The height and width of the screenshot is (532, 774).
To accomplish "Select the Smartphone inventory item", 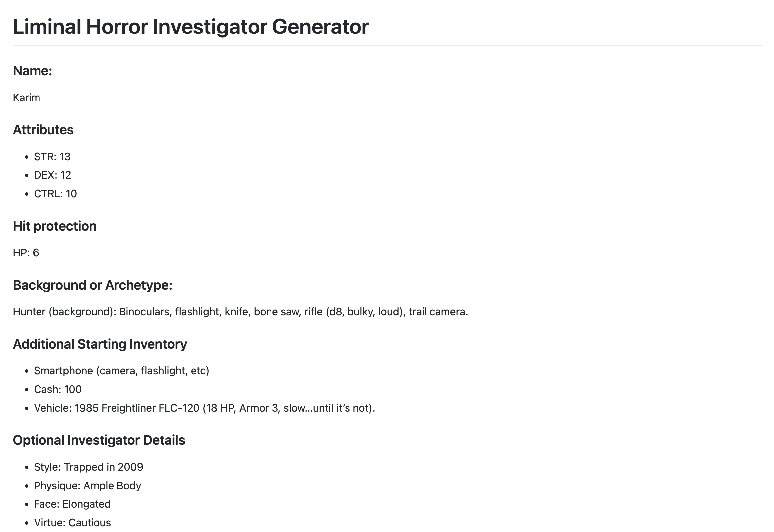I will click(121, 371).
